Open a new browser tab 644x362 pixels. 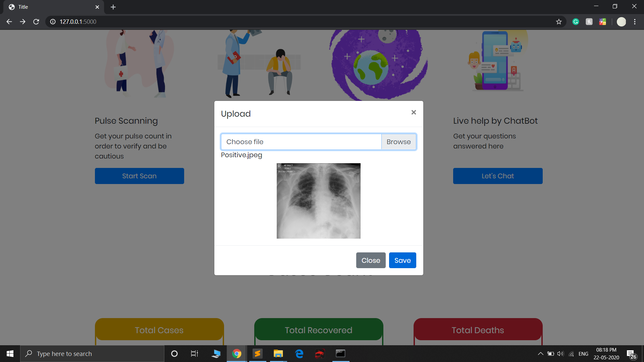coord(113,7)
